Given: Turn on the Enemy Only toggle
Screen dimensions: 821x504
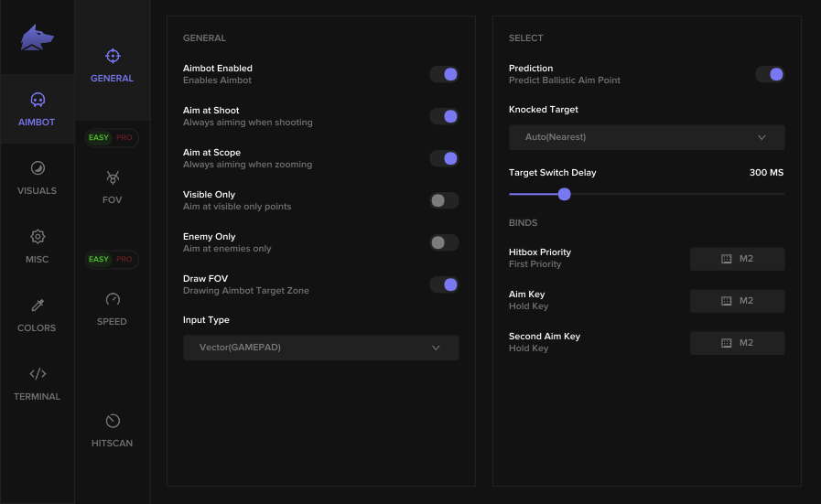Looking at the screenshot, I should 444,242.
